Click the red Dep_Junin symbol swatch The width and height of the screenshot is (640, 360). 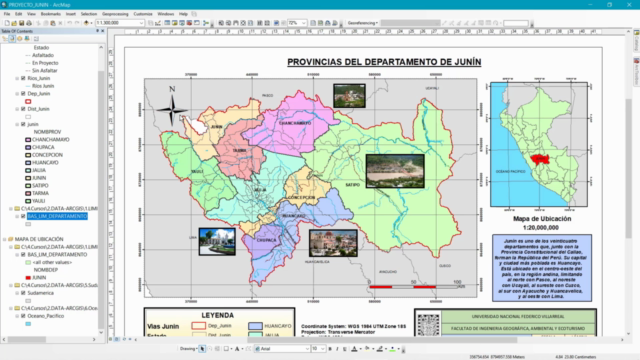coord(28,101)
